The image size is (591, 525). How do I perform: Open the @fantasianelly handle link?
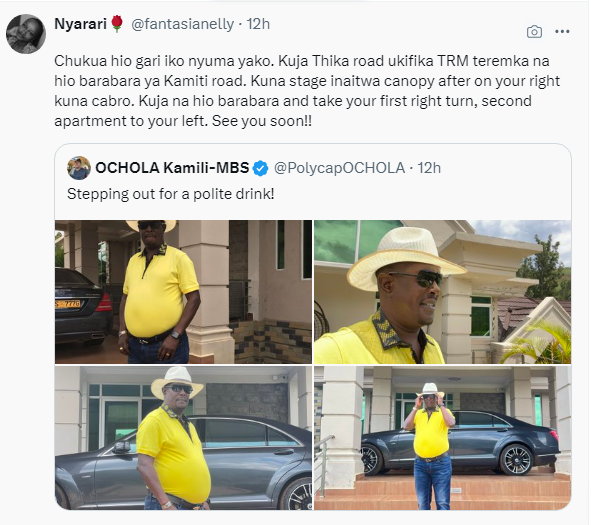182,24
